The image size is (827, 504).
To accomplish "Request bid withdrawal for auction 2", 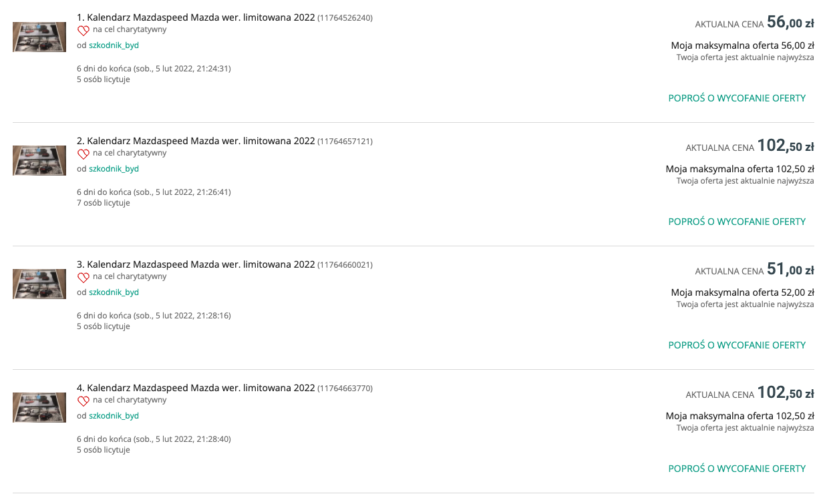I will (x=737, y=222).
